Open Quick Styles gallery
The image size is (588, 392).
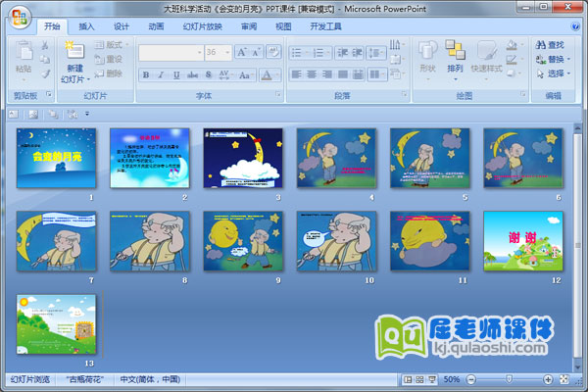click(487, 59)
